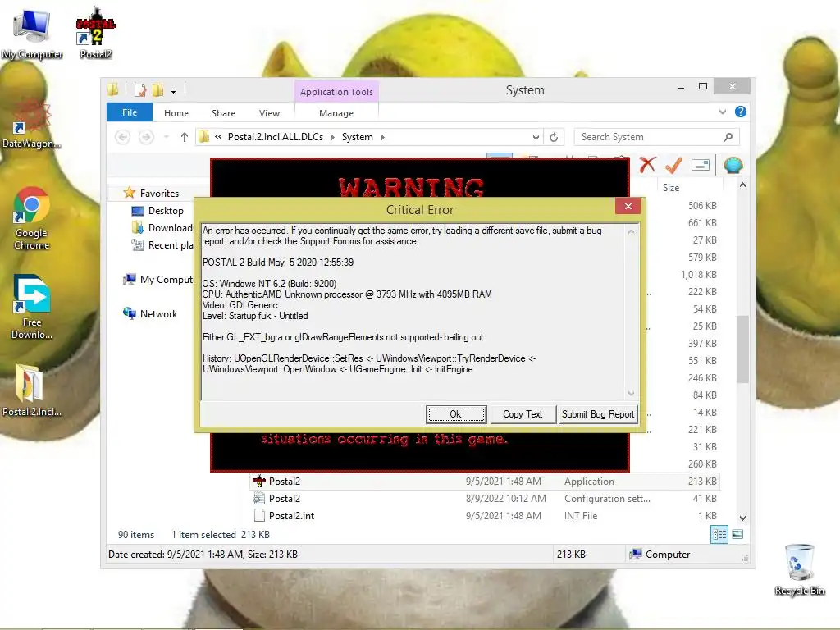This screenshot has width=840, height=630.
Task: Switch to the Share ribbon tab
Action: click(x=223, y=113)
